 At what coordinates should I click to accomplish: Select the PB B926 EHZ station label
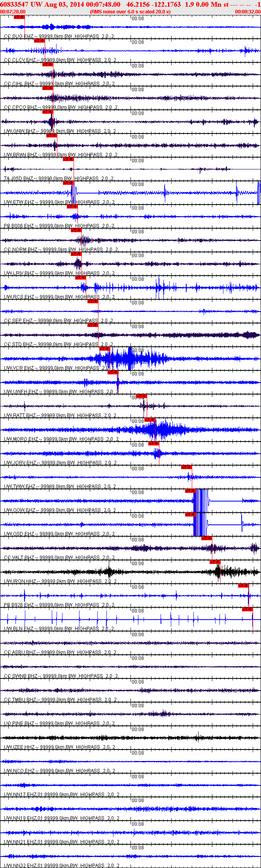point(59,605)
